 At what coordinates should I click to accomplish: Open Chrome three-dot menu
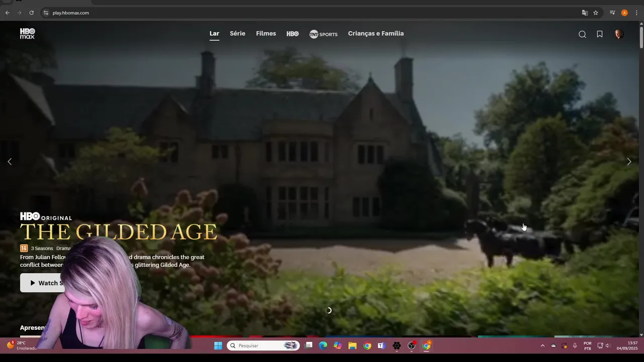point(636,13)
